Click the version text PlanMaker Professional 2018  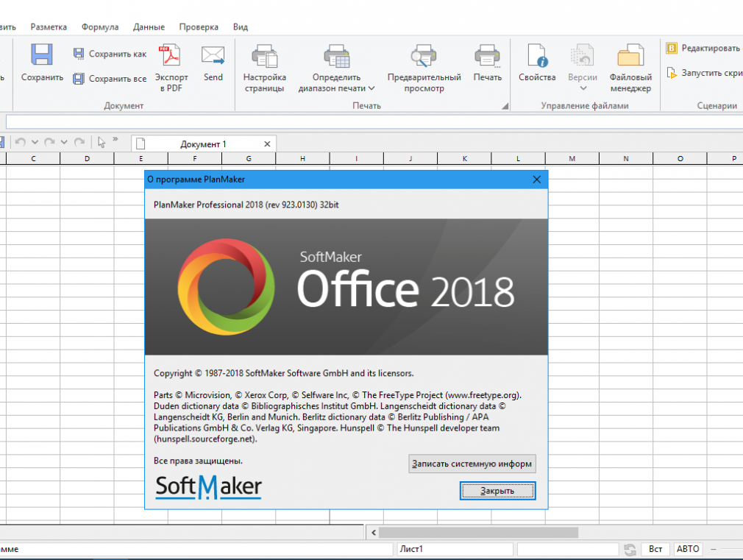pyautogui.click(x=246, y=205)
